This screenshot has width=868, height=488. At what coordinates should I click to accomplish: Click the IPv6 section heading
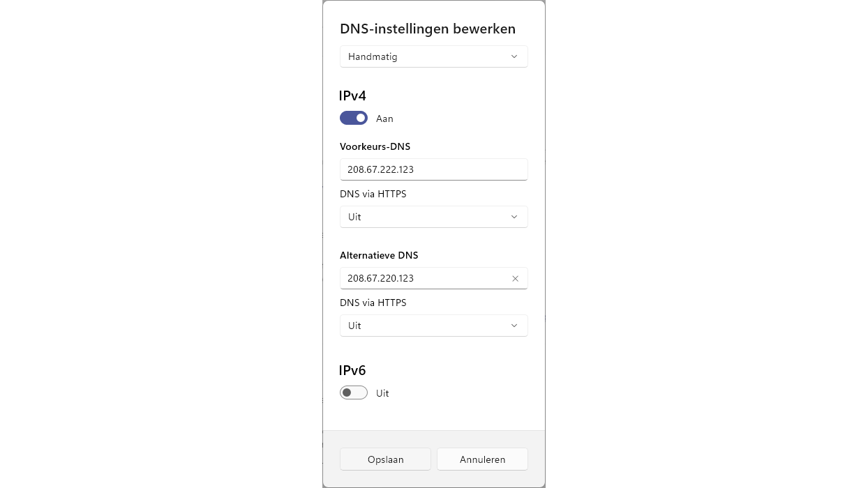(353, 371)
